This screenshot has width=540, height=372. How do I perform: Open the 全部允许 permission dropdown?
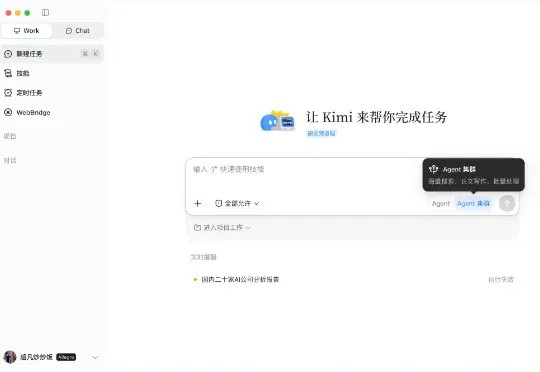237,203
